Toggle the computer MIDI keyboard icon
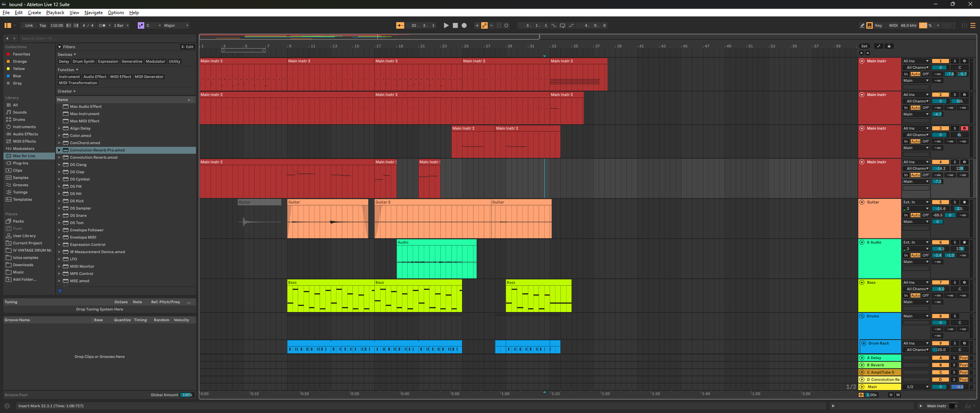This screenshot has height=413, width=980. (869, 26)
